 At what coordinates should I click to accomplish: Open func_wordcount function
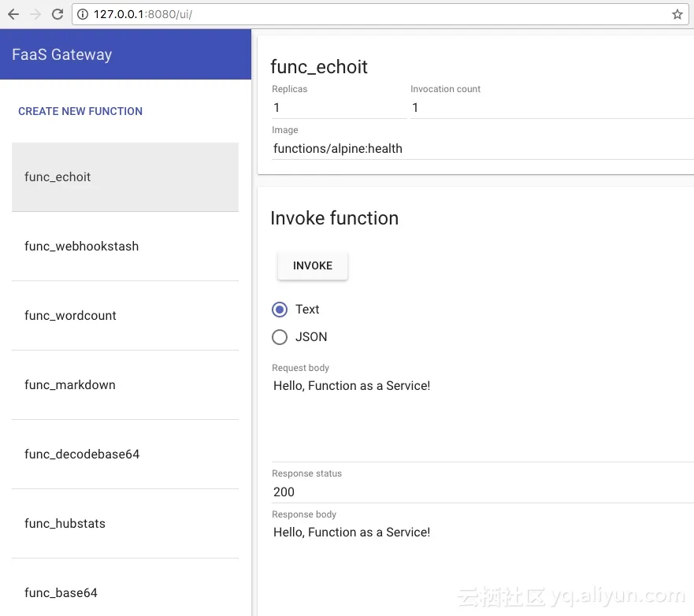(x=125, y=316)
